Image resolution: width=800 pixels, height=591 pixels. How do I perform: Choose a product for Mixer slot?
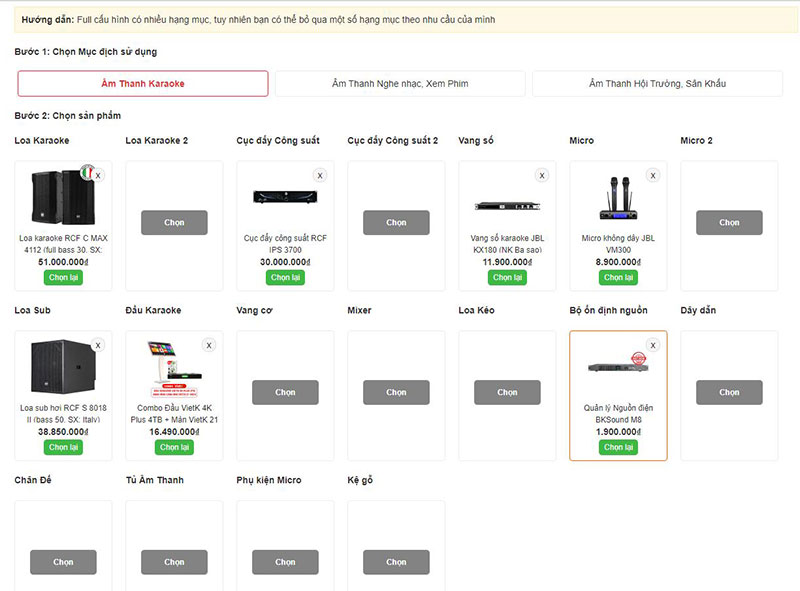pos(396,393)
